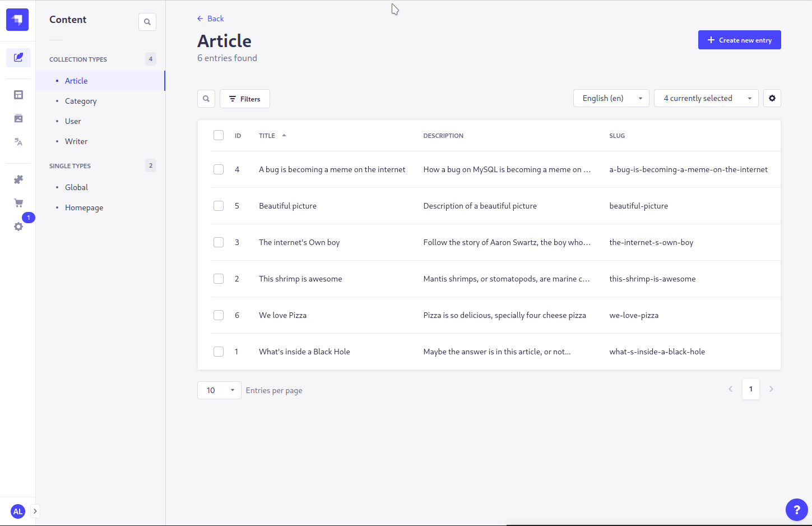This screenshot has width=812, height=526.
Task: Select the checkbox for 'We love Pizza'
Action: 218,315
